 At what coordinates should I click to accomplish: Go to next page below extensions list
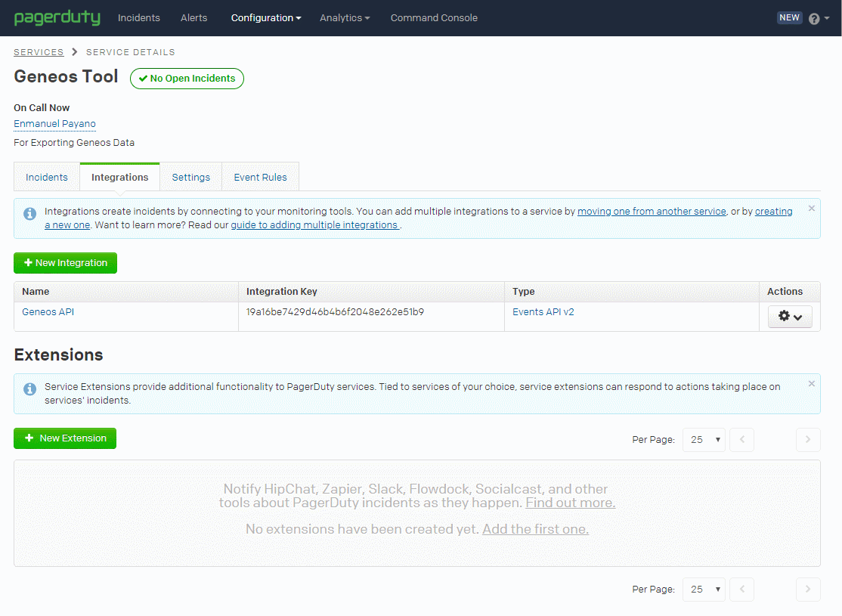[808, 589]
